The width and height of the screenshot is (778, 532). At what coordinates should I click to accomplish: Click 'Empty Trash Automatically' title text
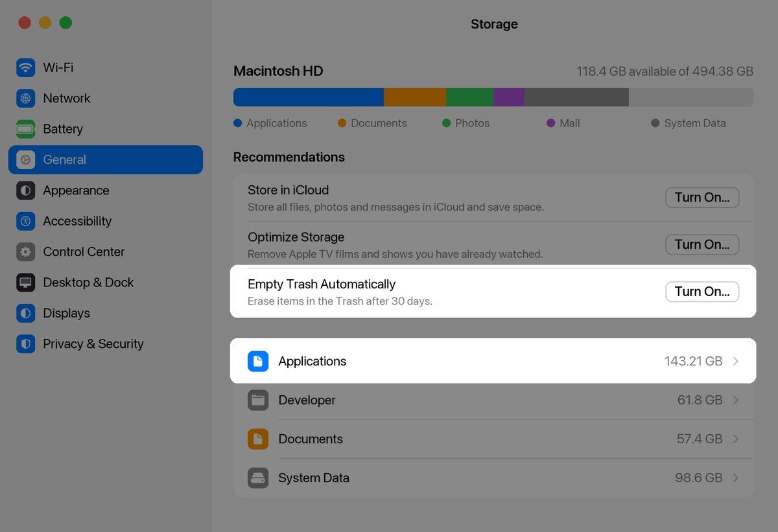[x=322, y=284]
